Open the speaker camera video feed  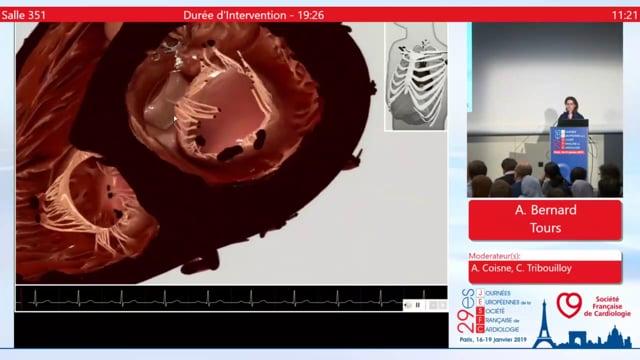pos(545,110)
